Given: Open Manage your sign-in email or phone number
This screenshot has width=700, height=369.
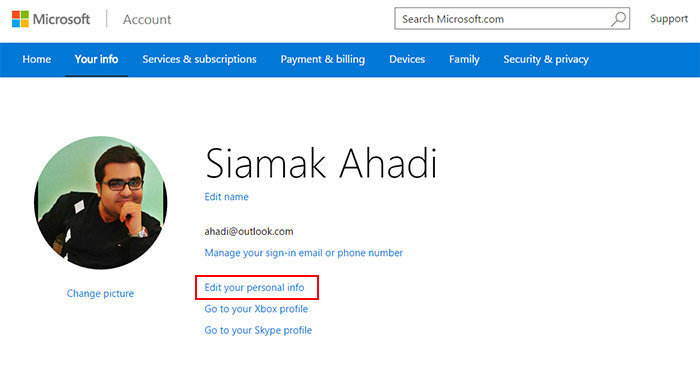Looking at the screenshot, I should [304, 253].
